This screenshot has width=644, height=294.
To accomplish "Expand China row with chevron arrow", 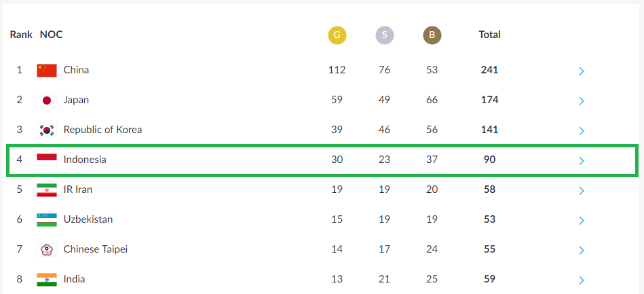I will tap(581, 71).
